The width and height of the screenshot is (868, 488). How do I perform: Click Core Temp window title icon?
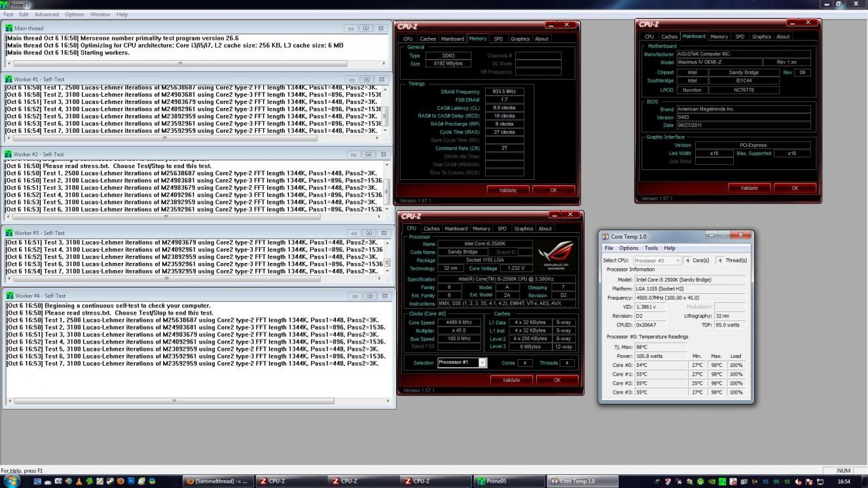pyautogui.click(x=606, y=237)
